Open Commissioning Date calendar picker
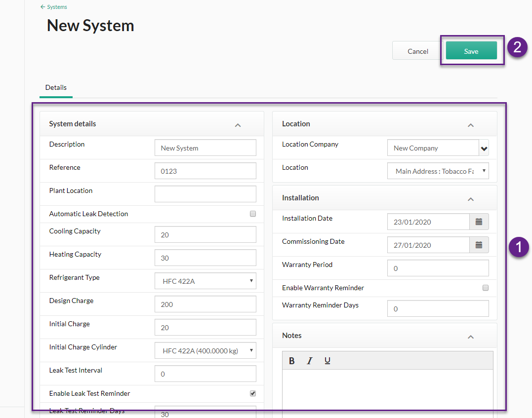 pyautogui.click(x=479, y=245)
